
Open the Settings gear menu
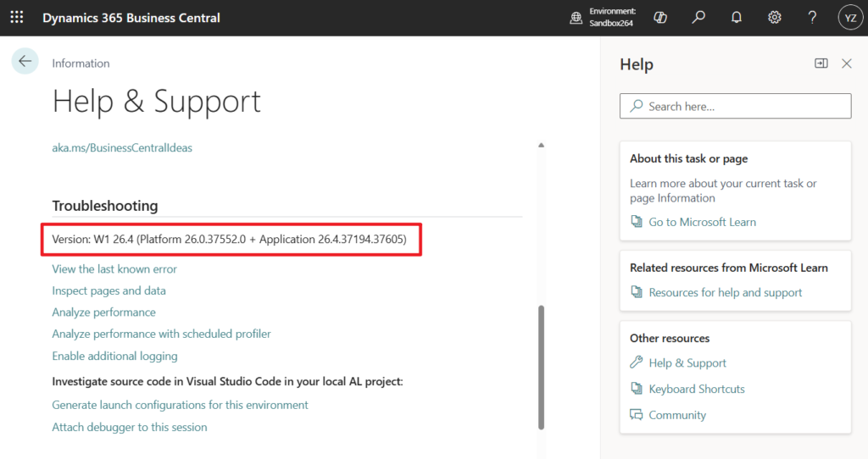click(774, 18)
